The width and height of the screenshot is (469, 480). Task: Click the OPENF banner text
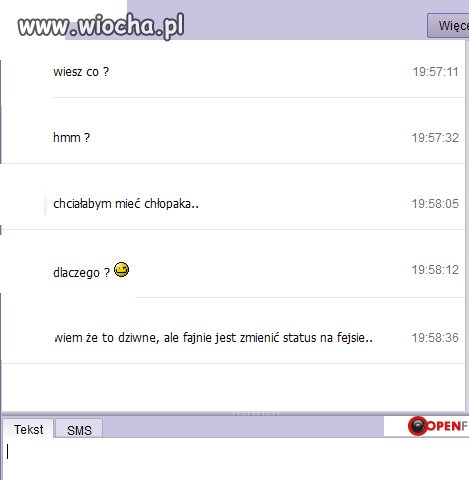(447, 426)
